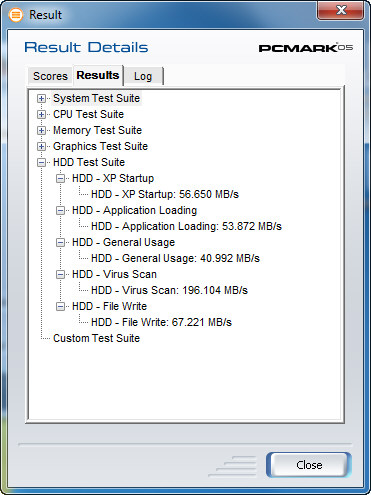Expand the Graphics Test Suite node
The image size is (371, 495).
[x=41, y=146]
